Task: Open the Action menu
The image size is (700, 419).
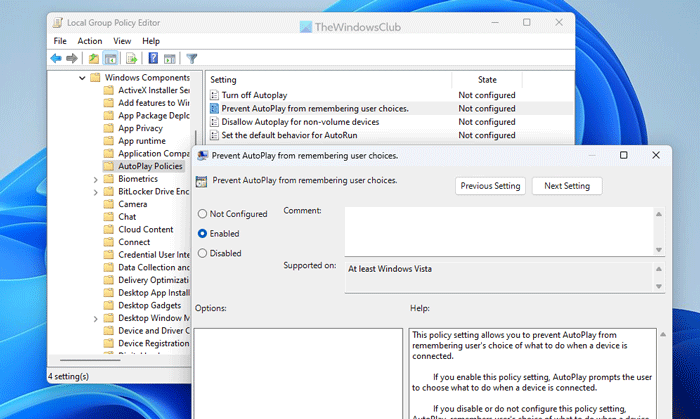Action: coord(90,41)
